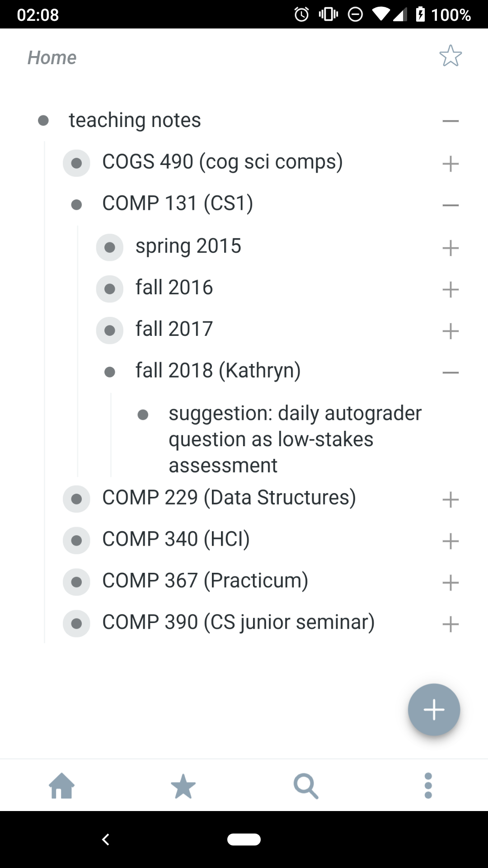This screenshot has width=488, height=868.
Task: Open the COMP 340 (HCI) item
Action: click(176, 539)
